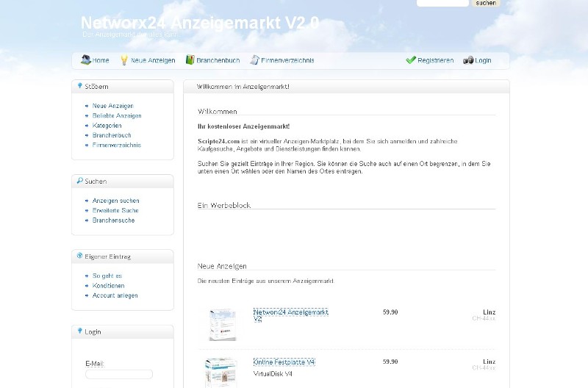This screenshot has height=388, width=588.
Task: Click the Home icon in navigation bar
Action: point(85,60)
